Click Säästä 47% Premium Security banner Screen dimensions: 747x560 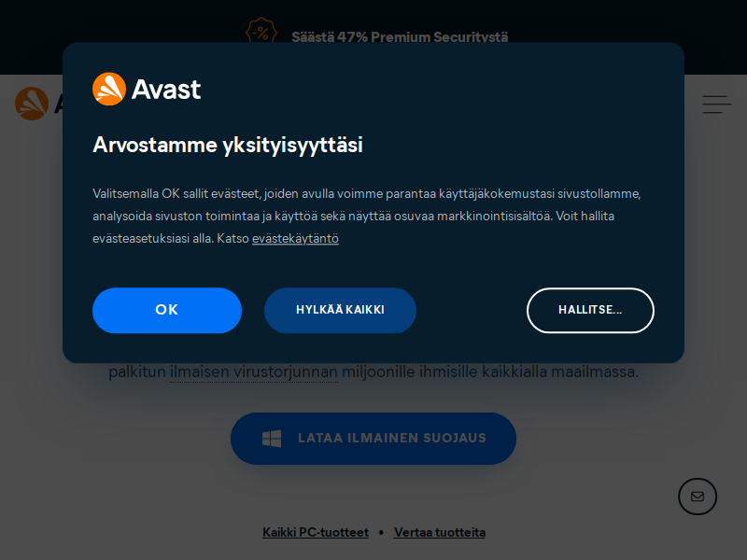[400, 36]
